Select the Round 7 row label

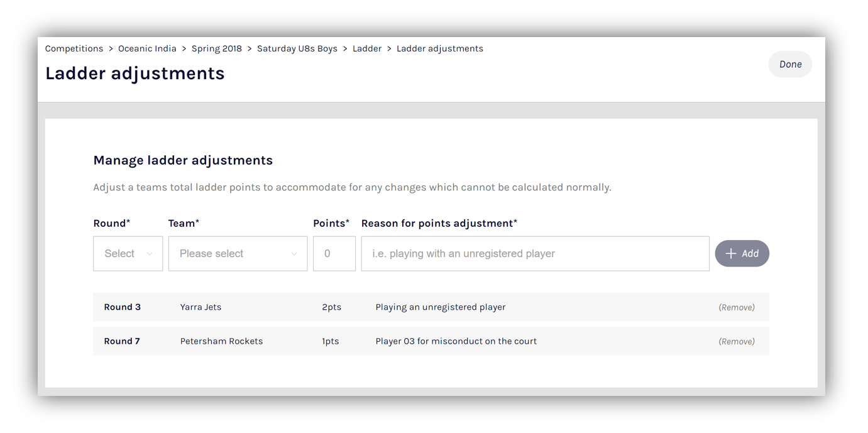pos(122,341)
